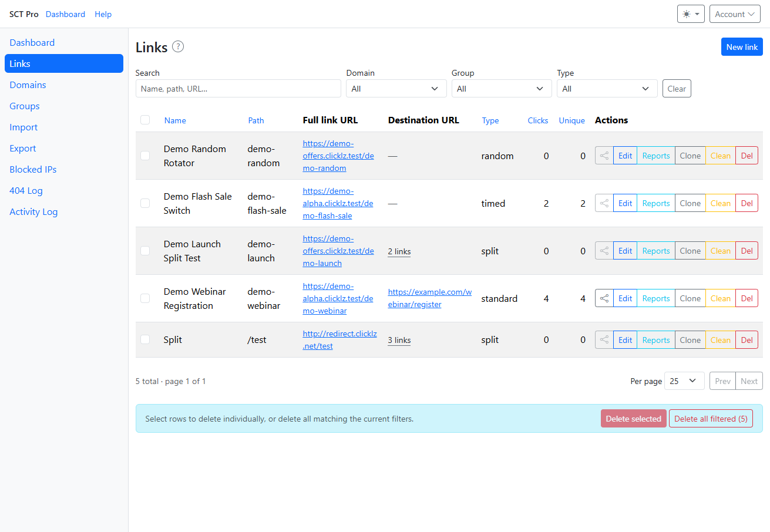Click share icon for Demo Random Rotator
The height and width of the screenshot is (532, 770).
point(604,156)
